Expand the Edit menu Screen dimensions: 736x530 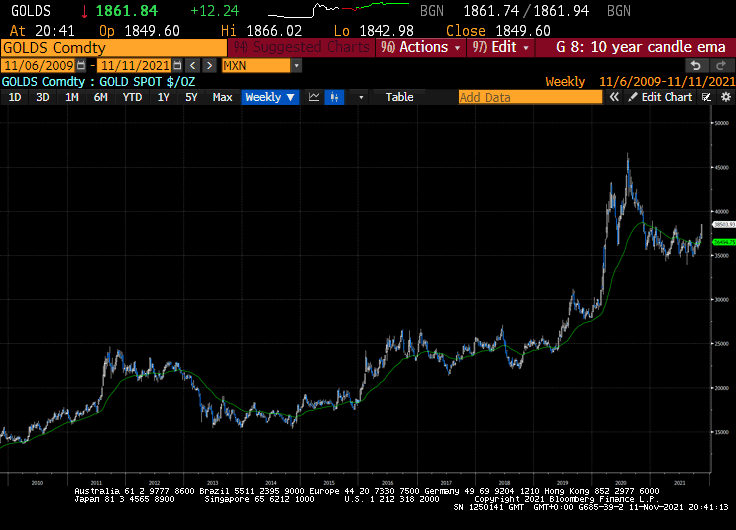pos(500,47)
